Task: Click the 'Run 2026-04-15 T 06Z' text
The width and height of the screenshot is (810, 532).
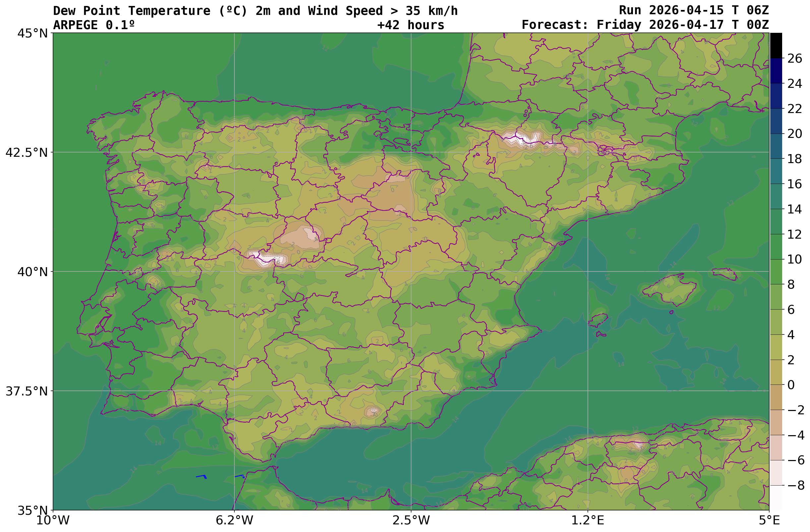Action: point(694,10)
